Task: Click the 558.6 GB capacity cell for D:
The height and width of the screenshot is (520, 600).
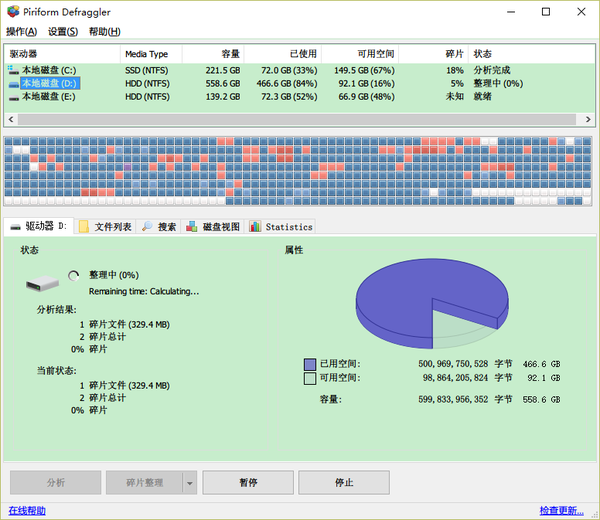Action: [x=223, y=84]
